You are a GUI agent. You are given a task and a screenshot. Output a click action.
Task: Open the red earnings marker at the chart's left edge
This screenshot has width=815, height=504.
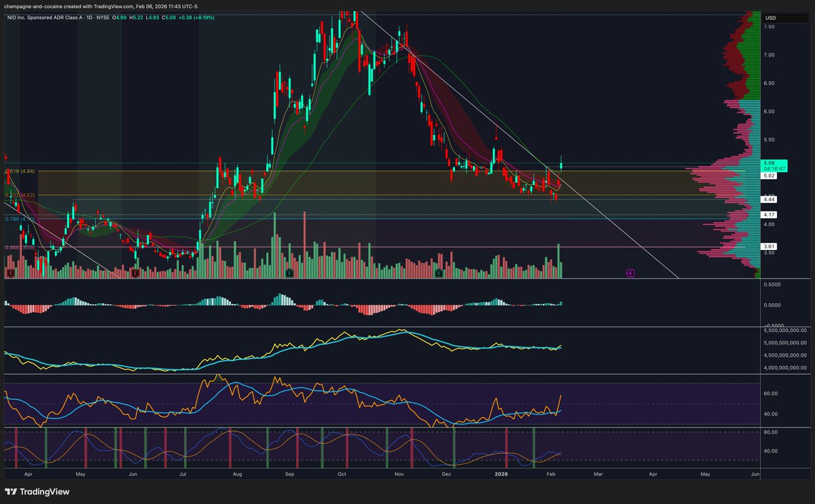[10, 273]
